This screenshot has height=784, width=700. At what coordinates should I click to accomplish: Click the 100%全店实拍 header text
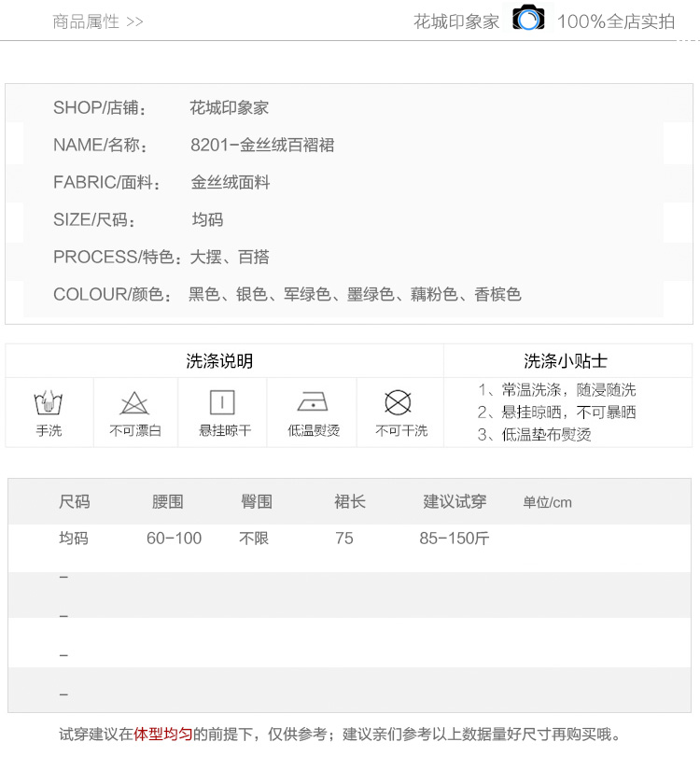click(616, 22)
